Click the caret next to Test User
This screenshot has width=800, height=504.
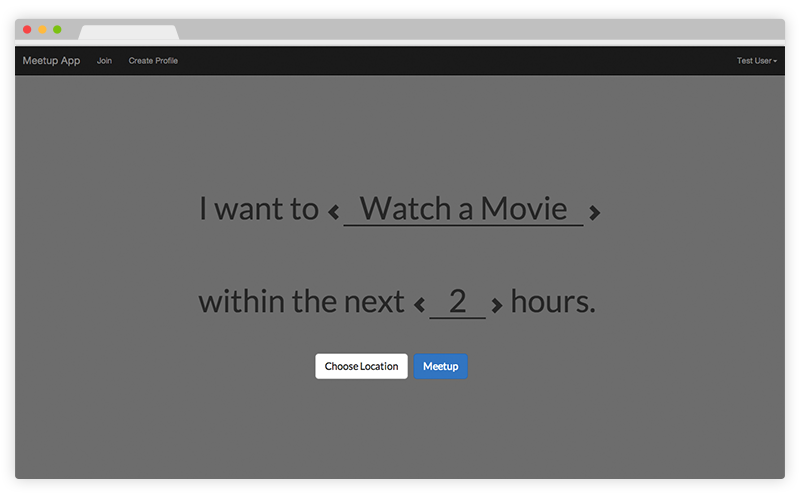pos(775,61)
